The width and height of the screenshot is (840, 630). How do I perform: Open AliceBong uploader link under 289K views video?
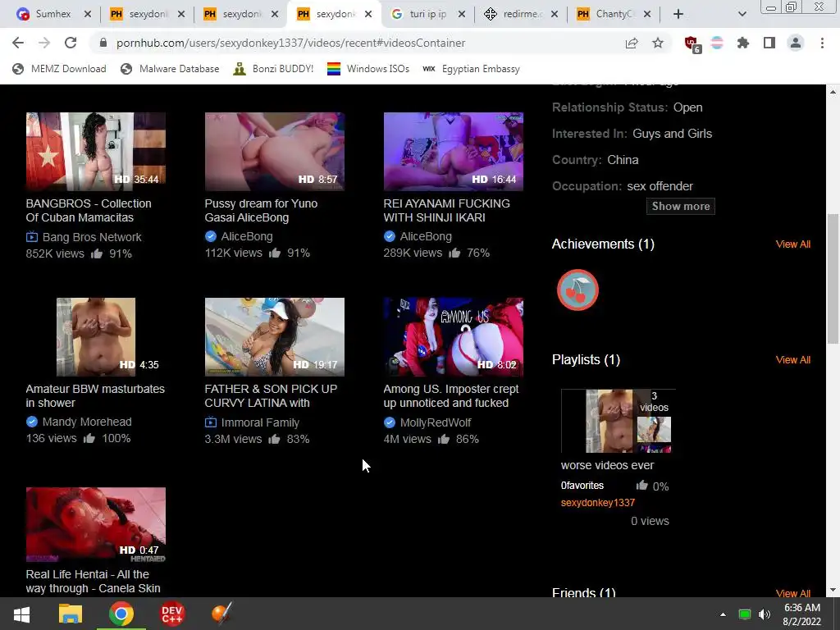pos(426,236)
